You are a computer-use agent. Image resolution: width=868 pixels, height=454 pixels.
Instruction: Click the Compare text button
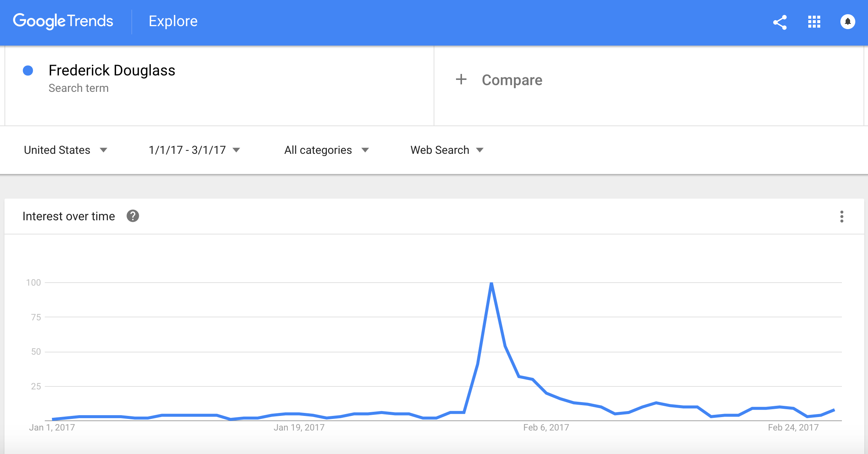512,80
